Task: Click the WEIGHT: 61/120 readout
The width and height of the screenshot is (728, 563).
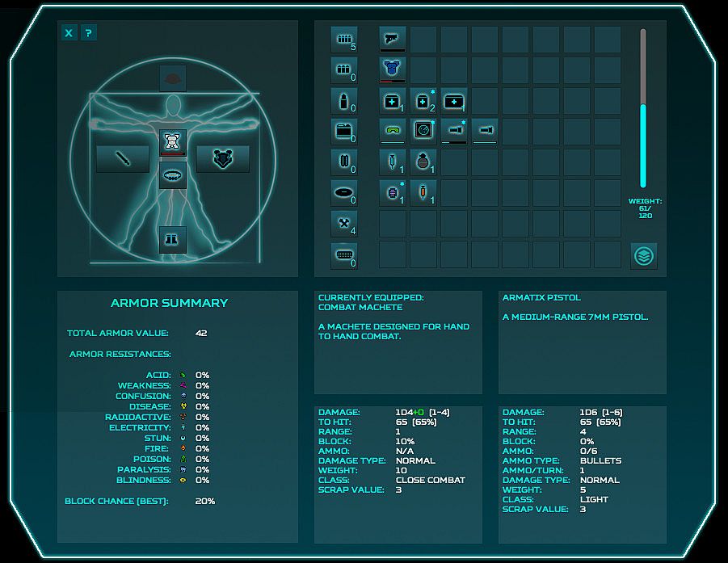Action: pyautogui.click(x=645, y=208)
